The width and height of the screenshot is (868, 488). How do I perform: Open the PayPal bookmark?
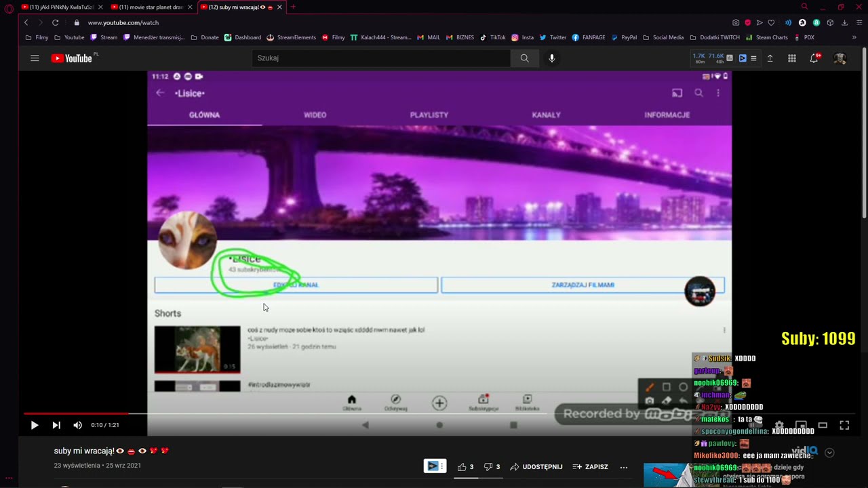click(625, 37)
